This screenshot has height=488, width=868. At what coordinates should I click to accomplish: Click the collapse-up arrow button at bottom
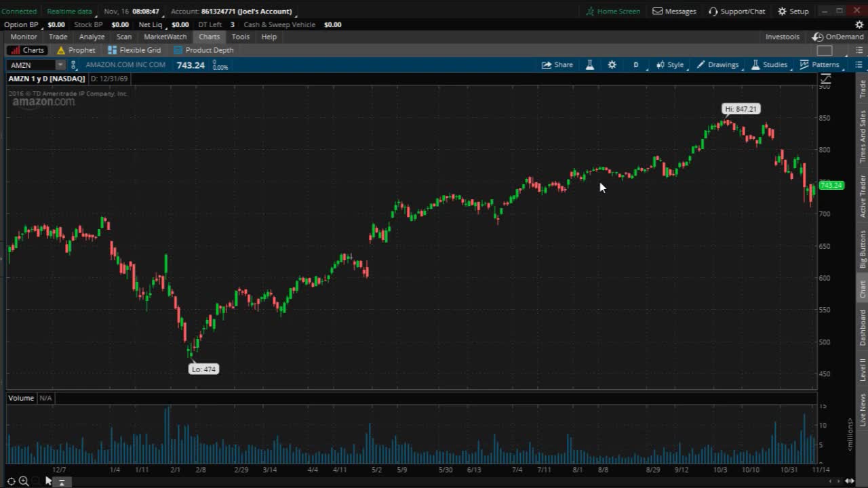[62, 482]
